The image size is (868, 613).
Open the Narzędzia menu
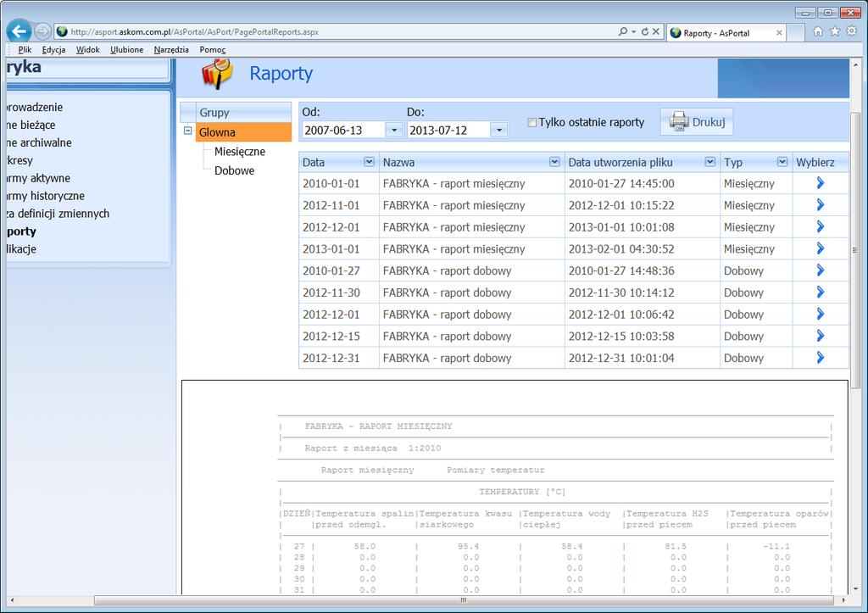(171, 50)
